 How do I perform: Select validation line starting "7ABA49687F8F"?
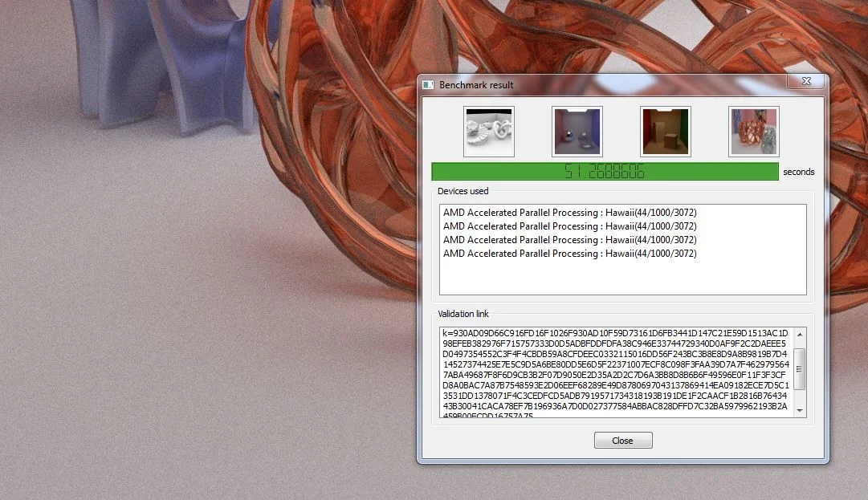614,375
